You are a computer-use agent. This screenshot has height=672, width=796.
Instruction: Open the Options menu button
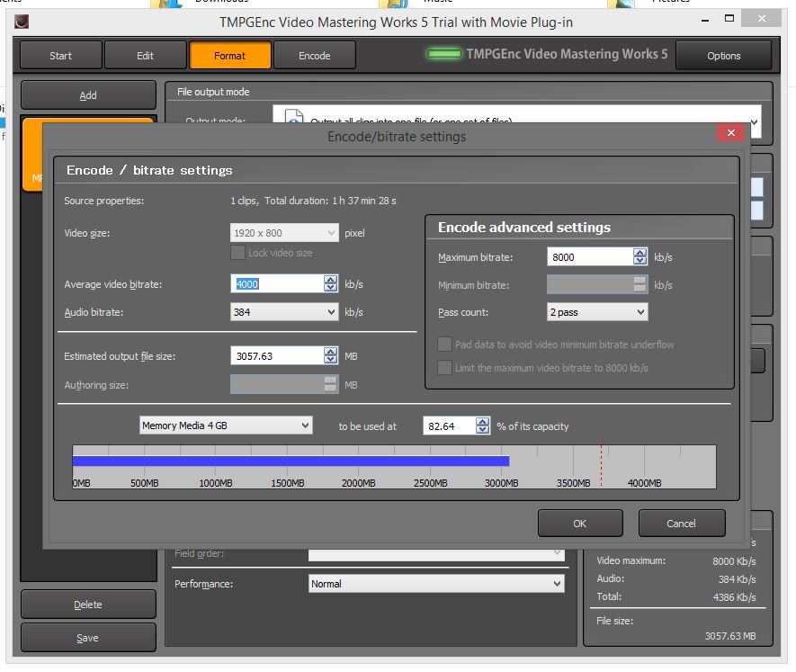click(x=724, y=56)
